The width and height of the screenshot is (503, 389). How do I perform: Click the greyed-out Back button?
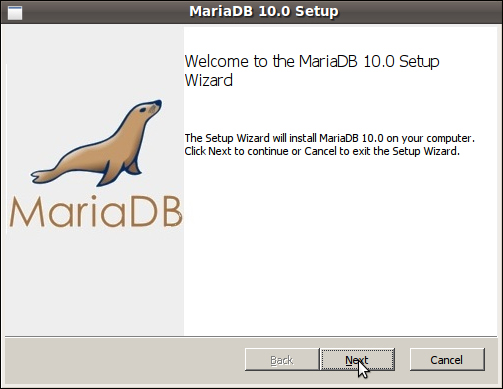coord(282,360)
